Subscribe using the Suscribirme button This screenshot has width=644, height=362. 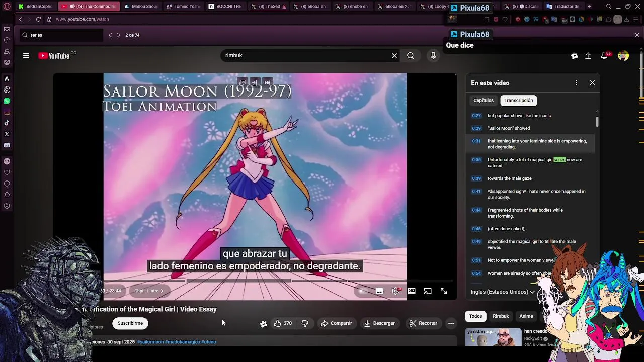(x=130, y=323)
